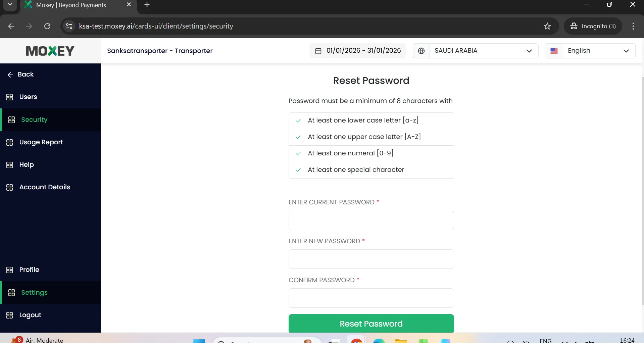Click the globe icon next to SAUDI ARABIA

pos(421,51)
